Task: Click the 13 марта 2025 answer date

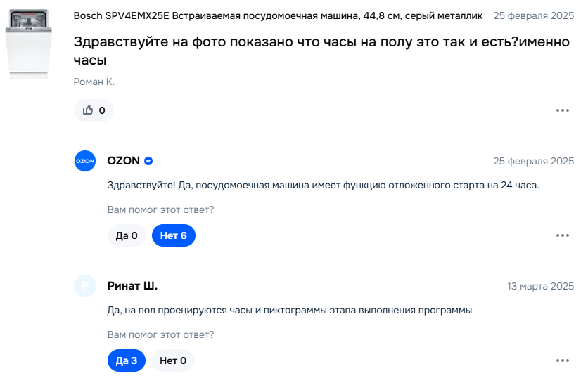Action: pyautogui.click(x=540, y=286)
